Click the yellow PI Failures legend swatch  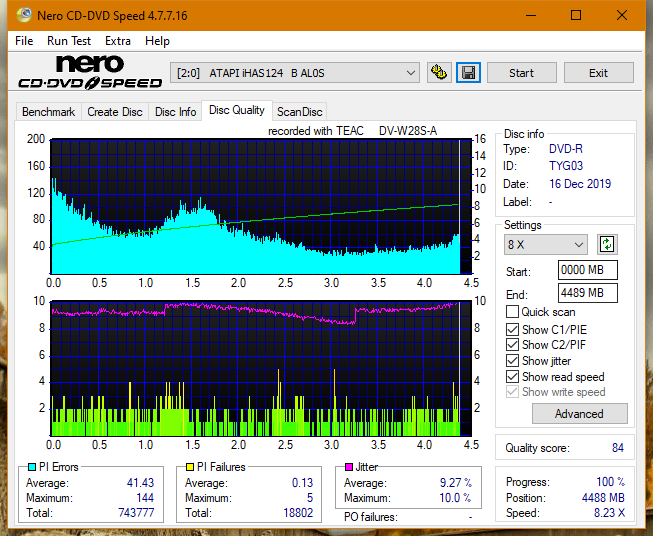point(190,467)
